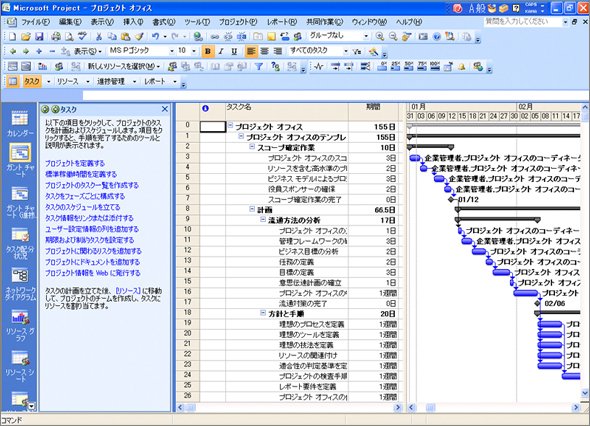Screen dimensions: 590x426
Task: Open the ツール menu
Action: click(197, 22)
